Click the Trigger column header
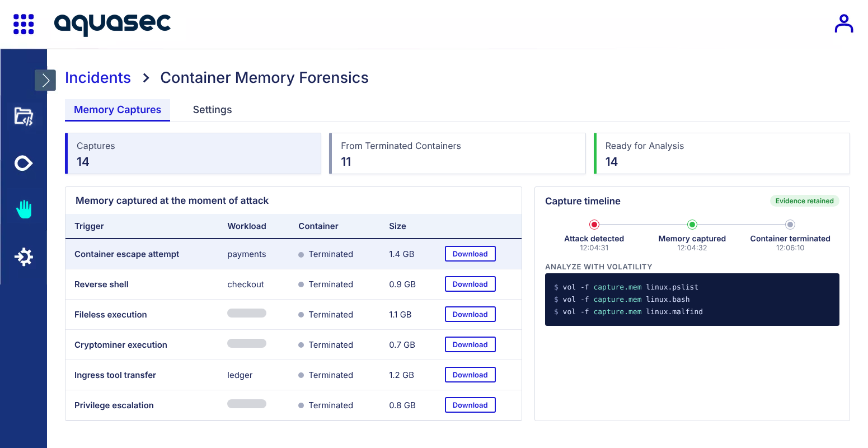The height and width of the screenshot is (448, 868). click(x=89, y=226)
